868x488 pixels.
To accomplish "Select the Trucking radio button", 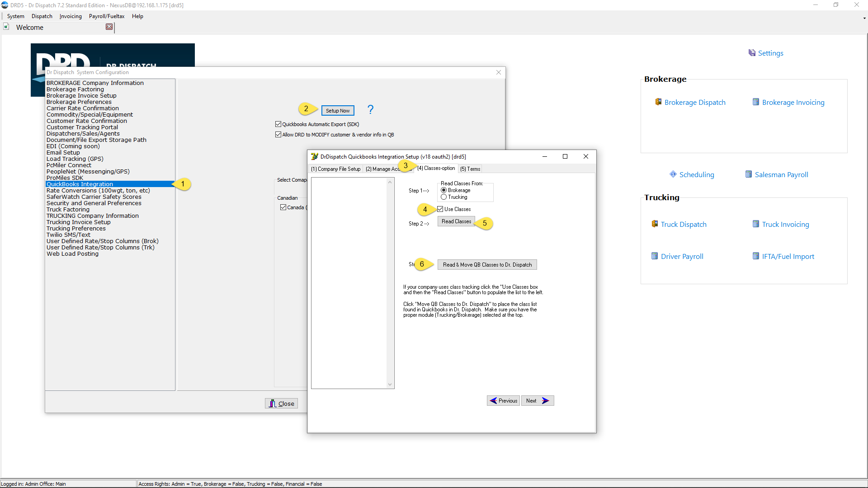I will point(444,197).
